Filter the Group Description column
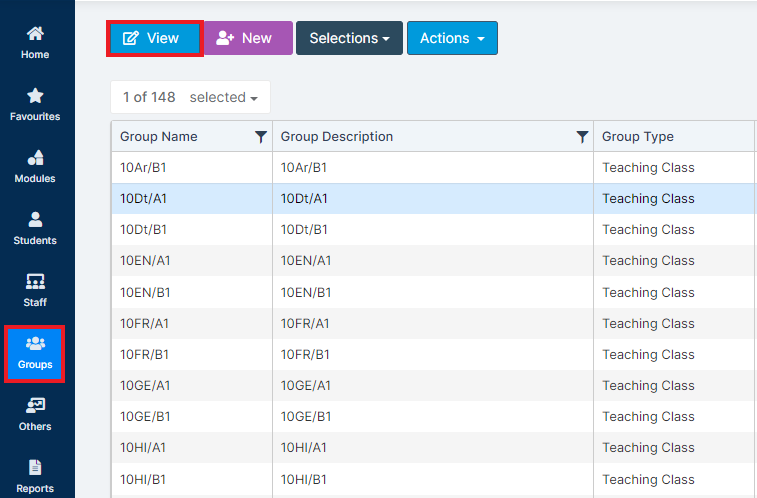 (582, 137)
